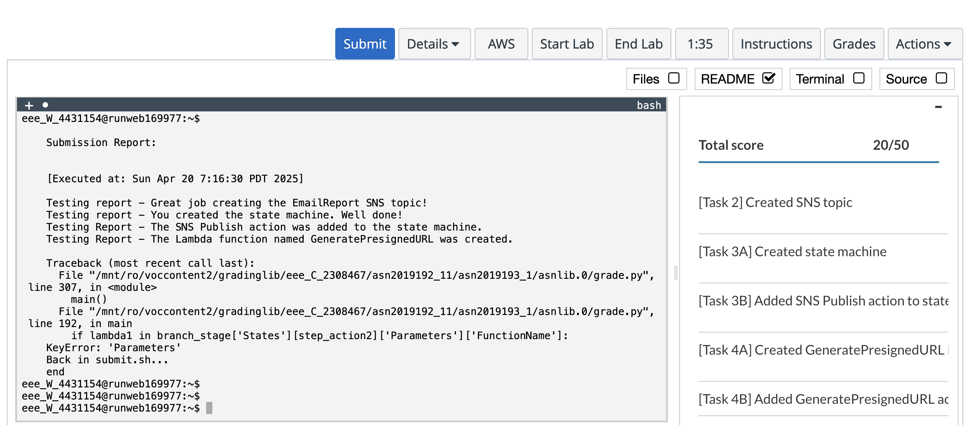Screen dimensions: 980x440
Task: Click the Submission Report: heading text
Action: pos(101,143)
